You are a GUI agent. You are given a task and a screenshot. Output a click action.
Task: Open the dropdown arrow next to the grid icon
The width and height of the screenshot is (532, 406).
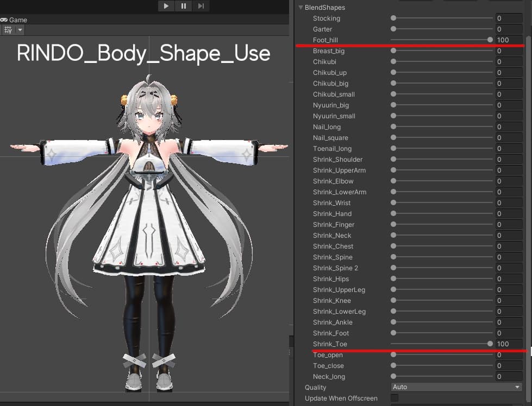(x=20, y=30)
